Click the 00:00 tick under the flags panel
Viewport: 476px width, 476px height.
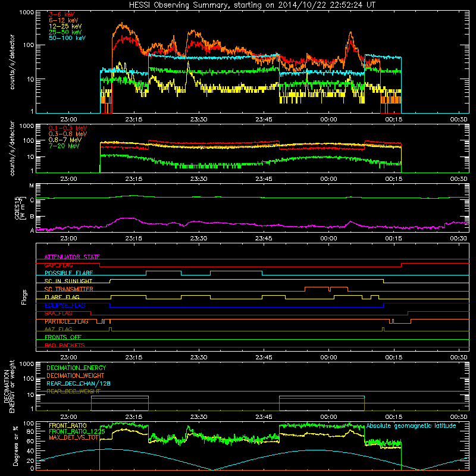click(x=328, y=358)
